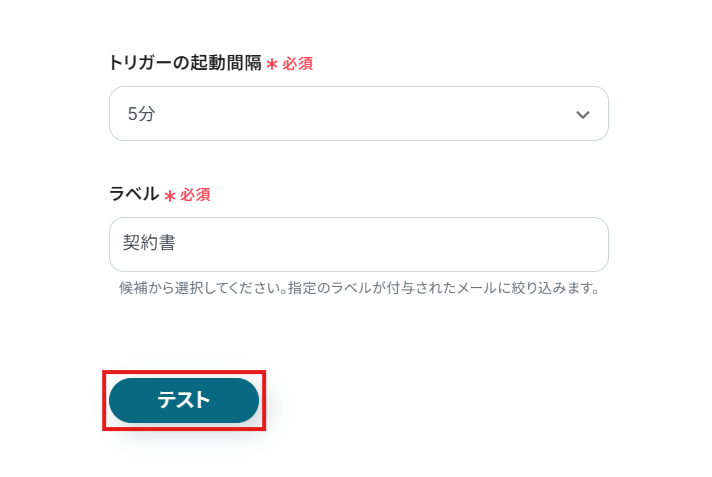Click the down arrow to change the 5分 interval
712x477 pixels.
583,115
